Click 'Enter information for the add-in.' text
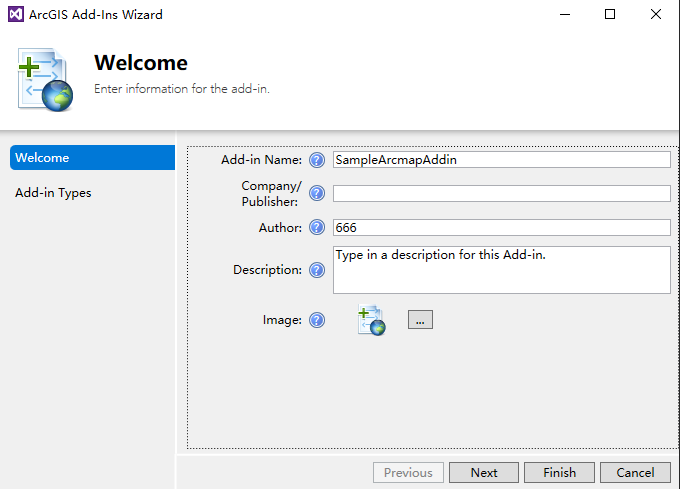 (182, 89)
